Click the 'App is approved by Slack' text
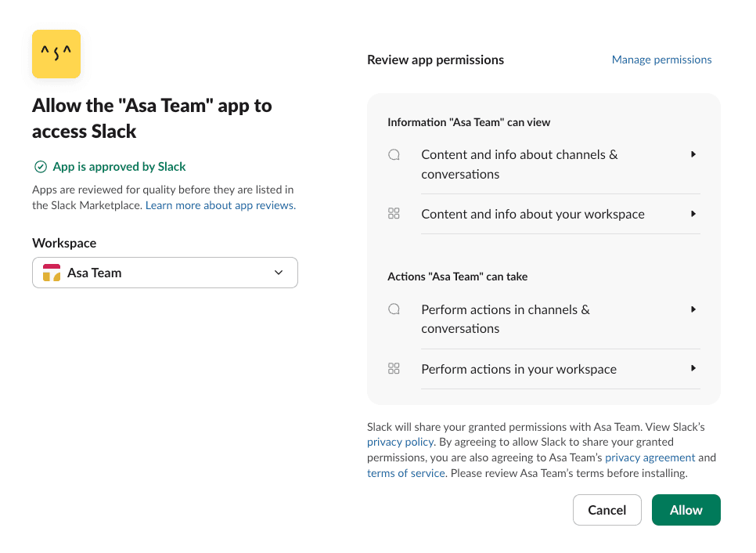This screenshot has width=756, height=553. tap(119, 167)
